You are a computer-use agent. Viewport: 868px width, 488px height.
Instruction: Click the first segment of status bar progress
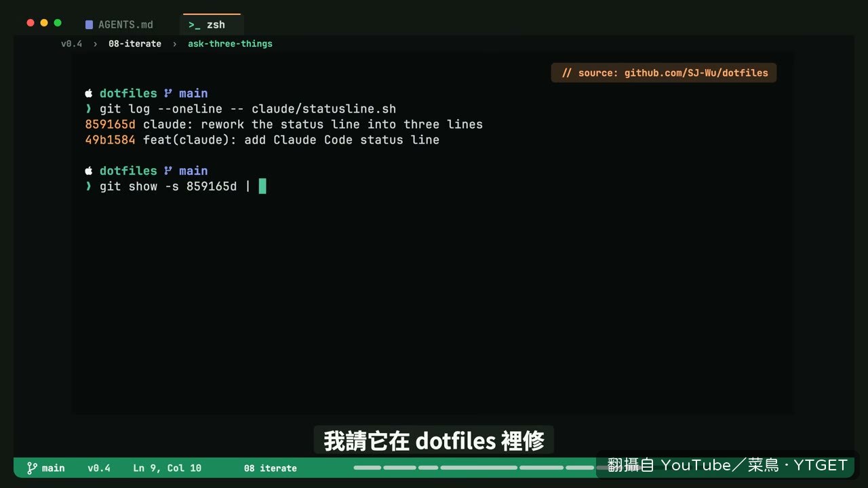(x=368, y=468)
